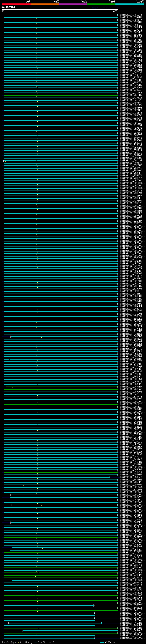Select hit label UniRef100_C5K610

pos(131,406)
